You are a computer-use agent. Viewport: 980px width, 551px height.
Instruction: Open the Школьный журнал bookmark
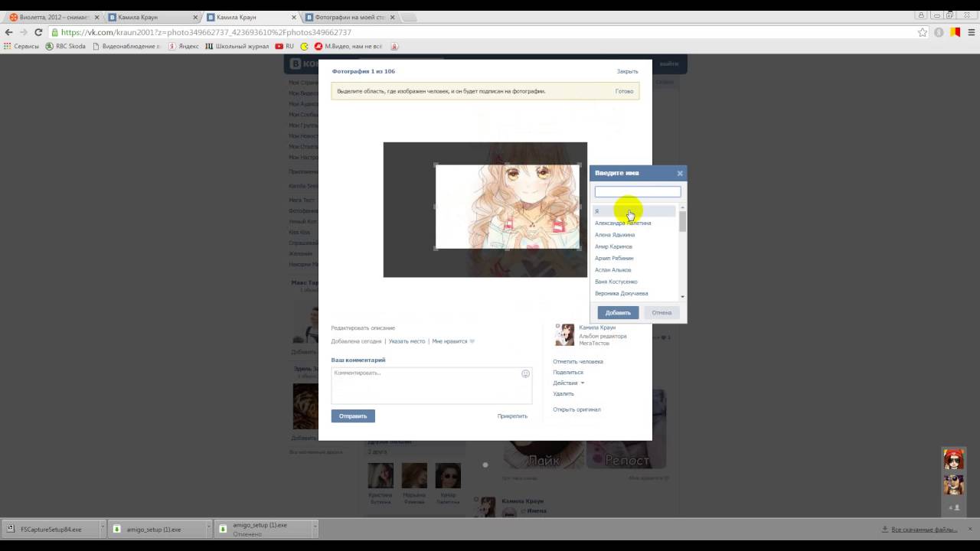(237, 46)
